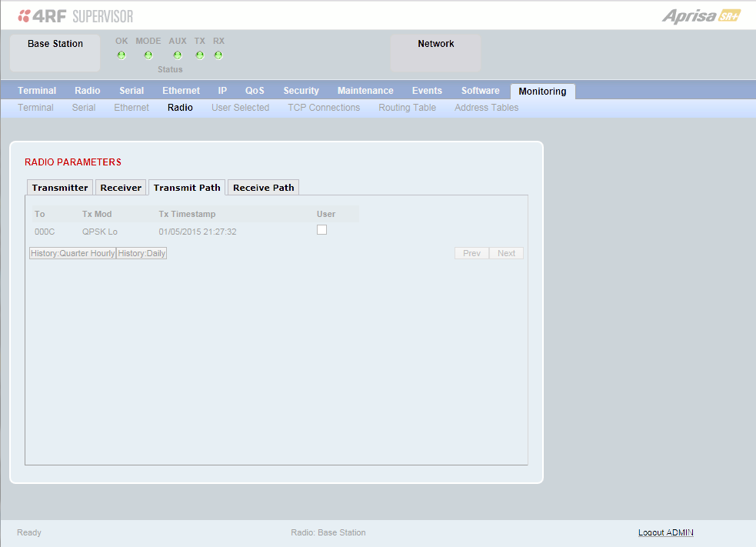This screenshot has width=756, height=547.
Task: Click the AUX status LED indicator
Action: tap(178, 55)
